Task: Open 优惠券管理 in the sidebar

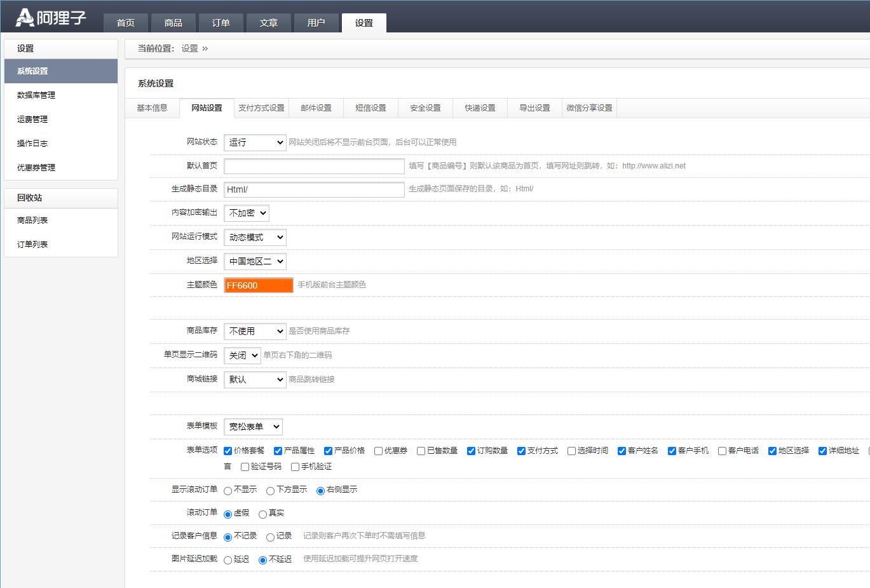Action: (61, 168)
